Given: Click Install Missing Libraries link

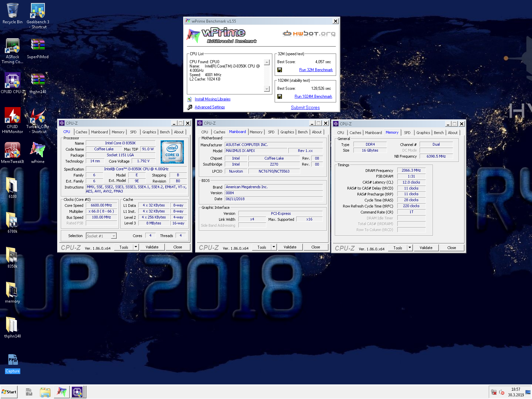Looking at the screenshot, I should 212,99.
